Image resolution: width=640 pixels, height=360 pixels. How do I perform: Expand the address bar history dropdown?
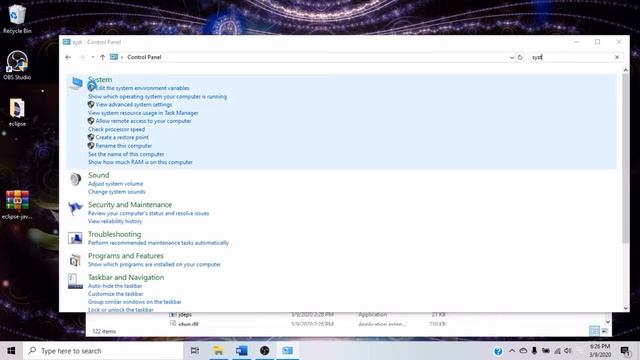pyautogui.click(x=511, y=58)
